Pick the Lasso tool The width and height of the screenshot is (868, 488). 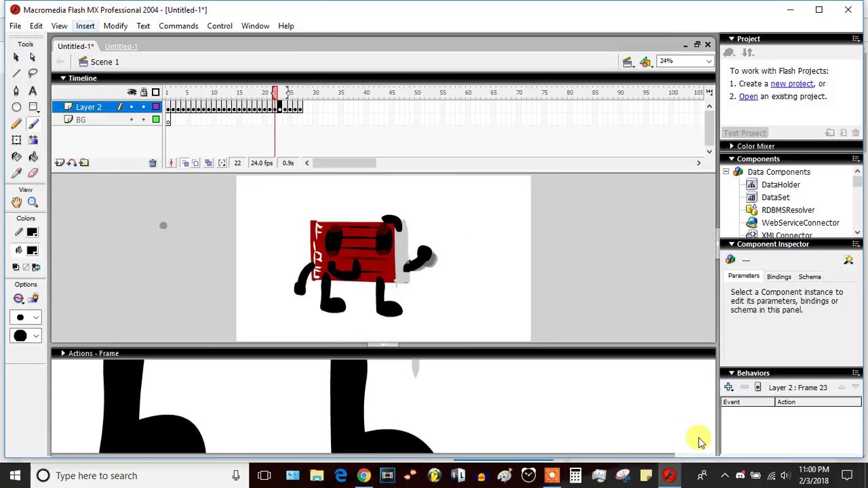[33, 74]
